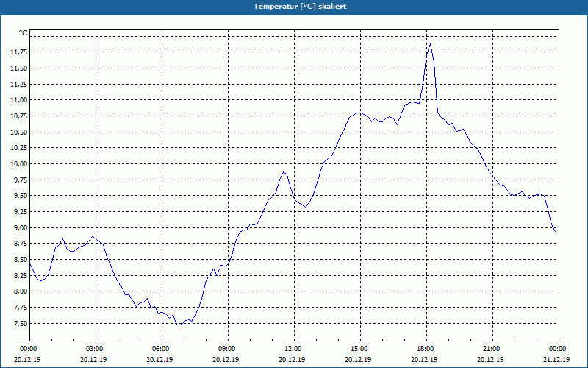Select the 20.12.19 date under 12:00
The image size is (588, 368).
pos(292,359)
